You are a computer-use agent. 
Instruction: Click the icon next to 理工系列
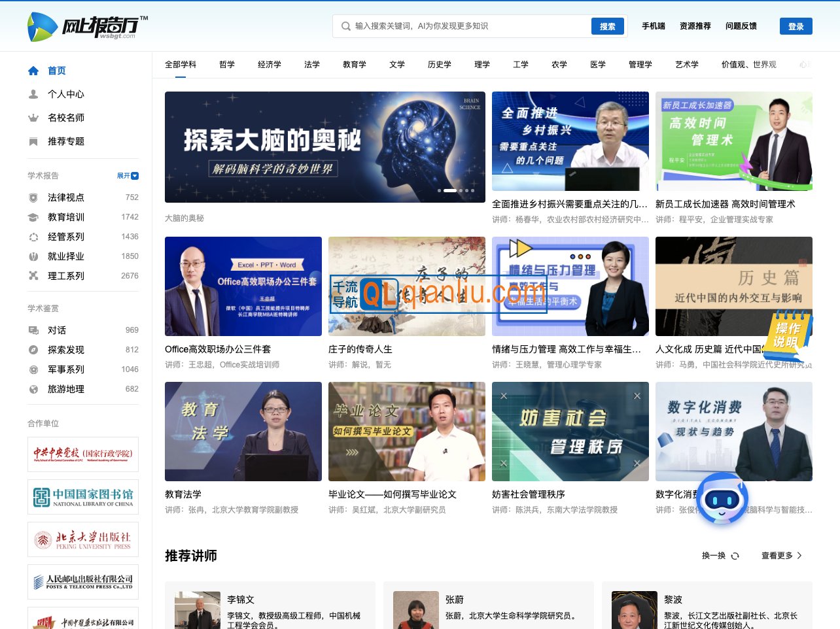coord(33,276)
